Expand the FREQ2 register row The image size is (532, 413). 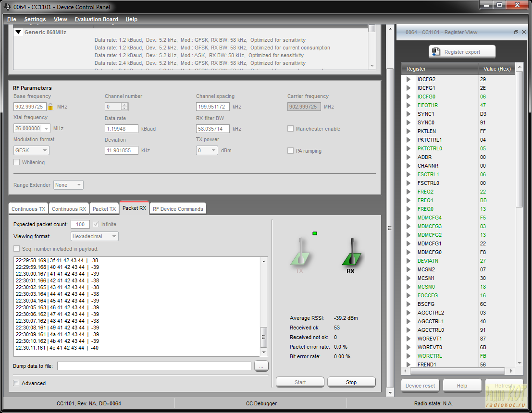point(408,192)
